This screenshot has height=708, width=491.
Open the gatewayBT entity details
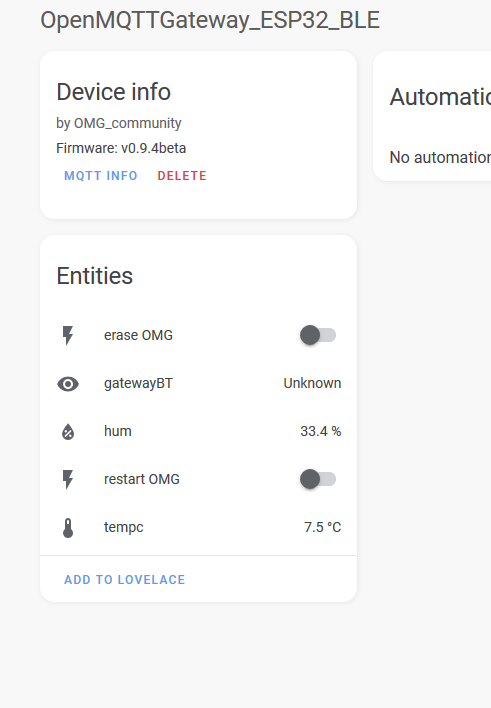click(138, 383)
